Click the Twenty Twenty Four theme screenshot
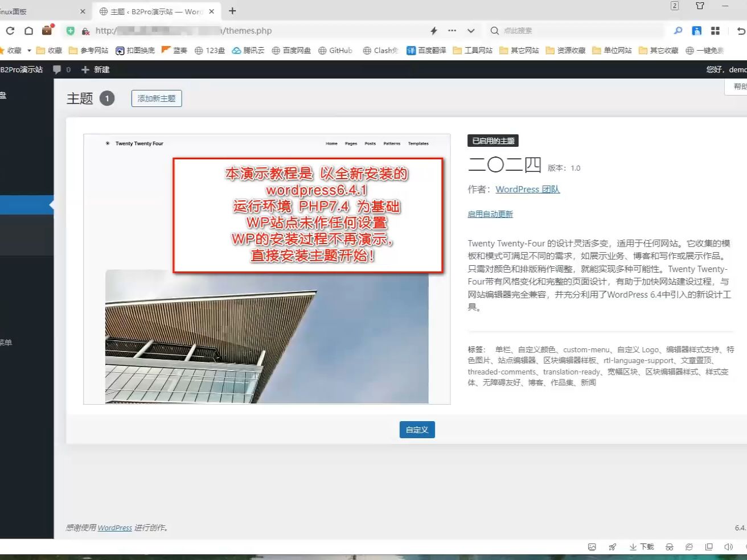The height and width of the screenshot is (560, 747). [267, 269]
